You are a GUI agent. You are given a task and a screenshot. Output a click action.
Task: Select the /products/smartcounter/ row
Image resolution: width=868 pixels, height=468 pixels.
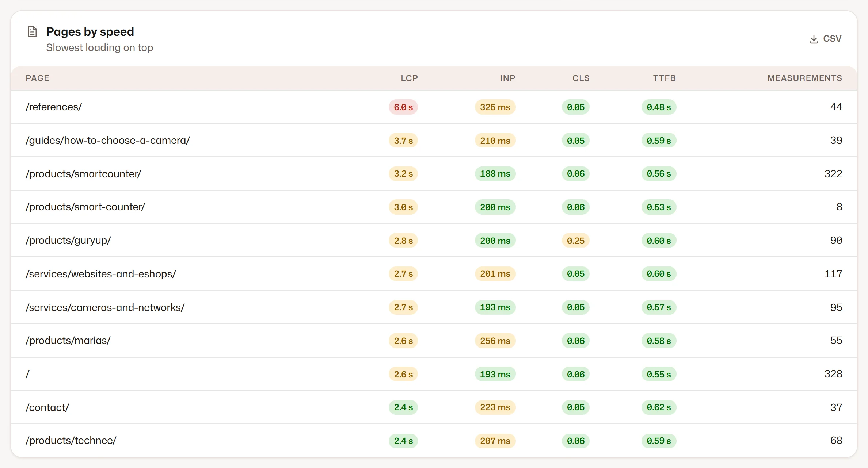coord(434,174)
